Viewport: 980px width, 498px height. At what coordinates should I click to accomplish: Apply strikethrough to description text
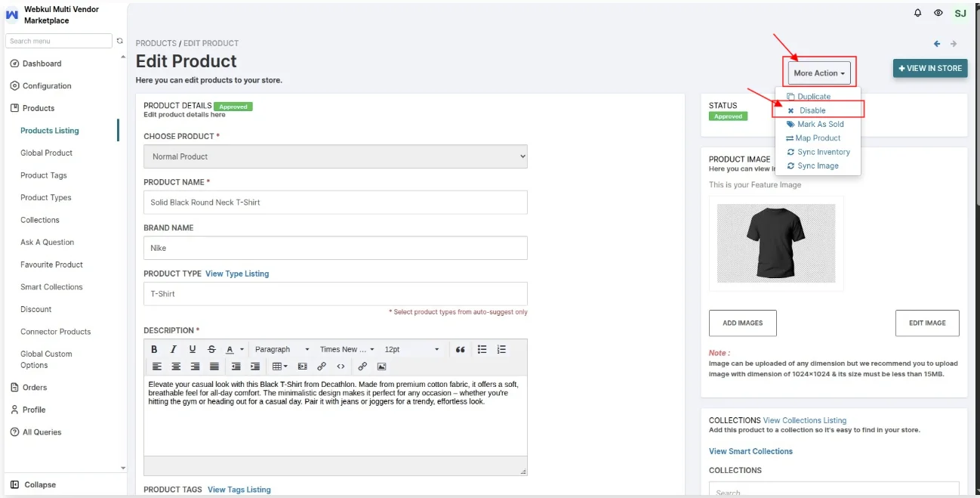pyautogui.click(x=211, y=349)
